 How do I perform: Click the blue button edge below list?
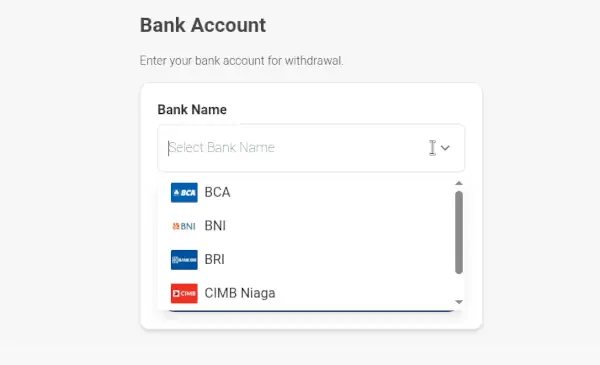[x=311, y=311]
